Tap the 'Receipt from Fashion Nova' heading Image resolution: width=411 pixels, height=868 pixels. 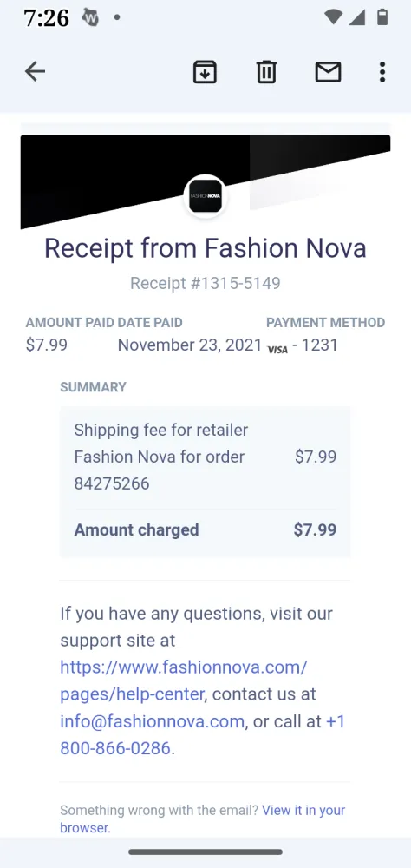pyautogui.click(x=205, y=247)
